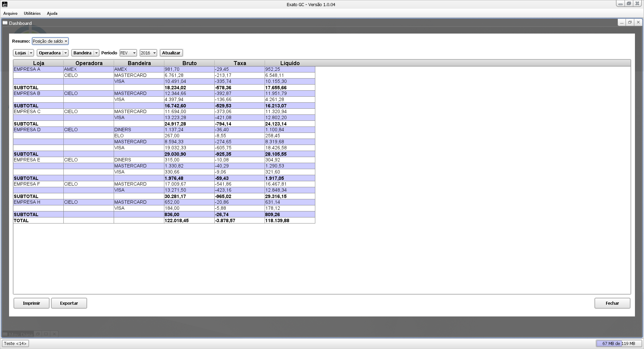The width and height of the screenshot is (644, 349).
Task: Click Bruto value 19.032,33
Action: [189, 148]
